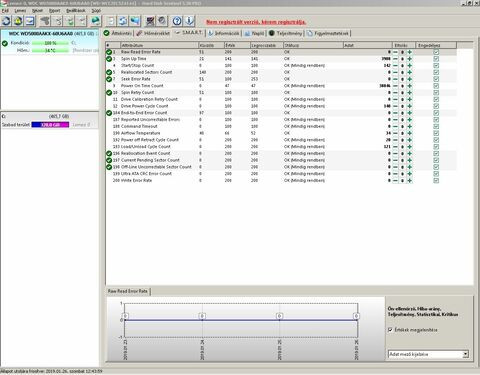Screen dimensions: 480x375
Task: Switch to the Hőmérséklet tab
Action: click(x=153, y=33)
